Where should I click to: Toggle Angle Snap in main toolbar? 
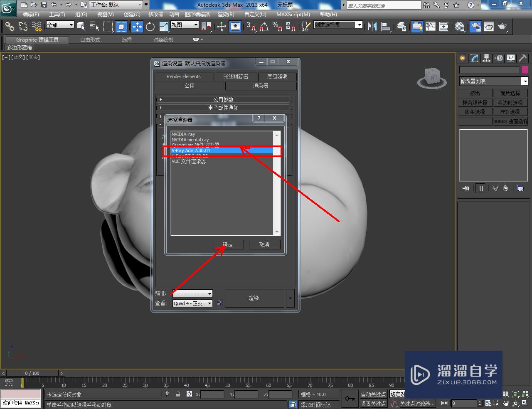click(x=264, y=27)
